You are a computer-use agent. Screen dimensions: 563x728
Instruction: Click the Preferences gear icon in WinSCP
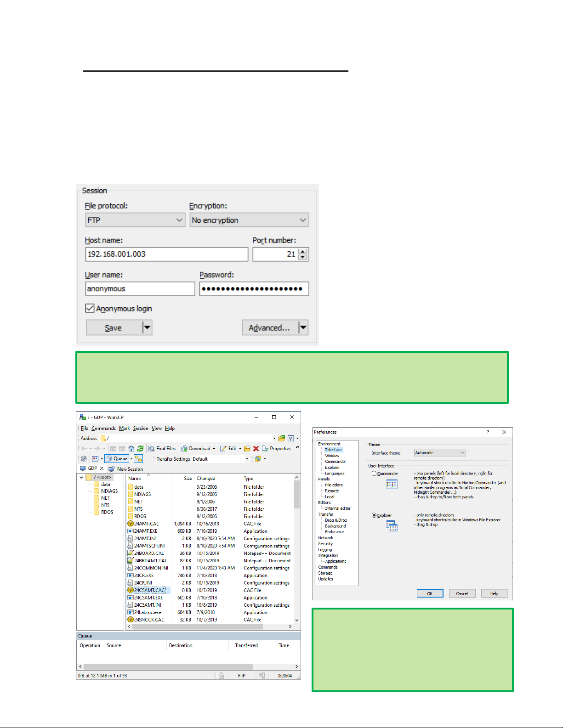click(x=84, y=459)
